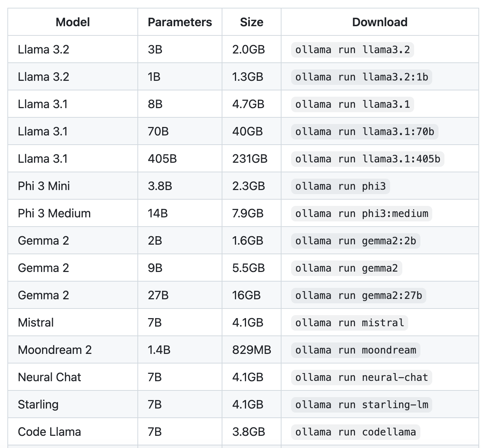The image size is (481, 448).
Task: Click the 'ollama run codellama' command
Action: 355,432
